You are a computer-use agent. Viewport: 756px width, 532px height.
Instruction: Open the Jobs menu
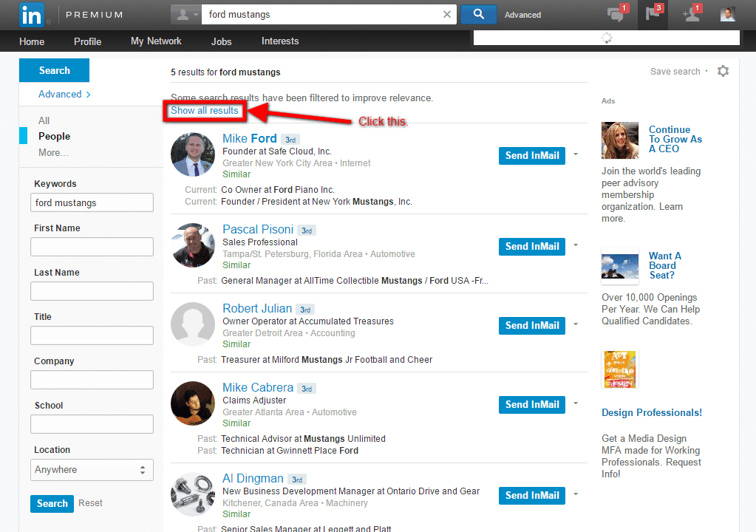pos(222,41)
